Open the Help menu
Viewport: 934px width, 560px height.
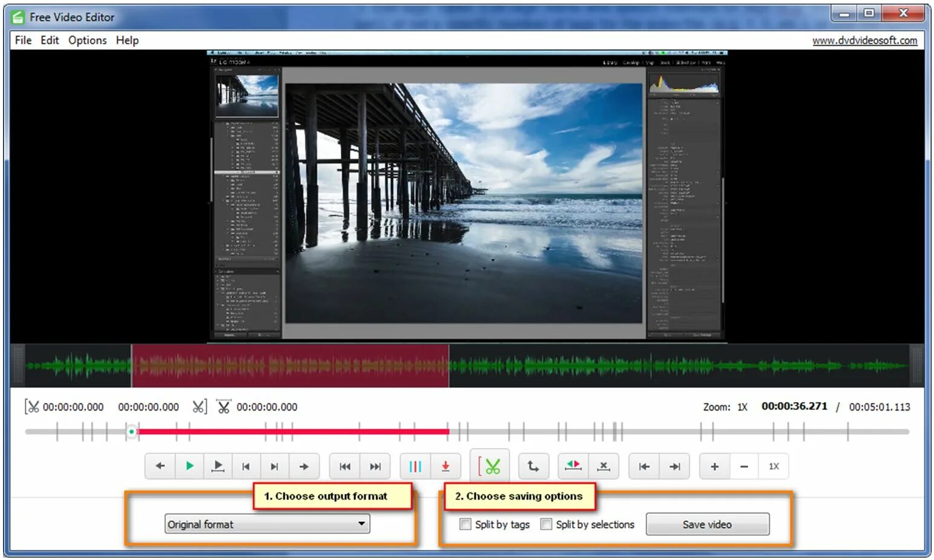(127, 41)
